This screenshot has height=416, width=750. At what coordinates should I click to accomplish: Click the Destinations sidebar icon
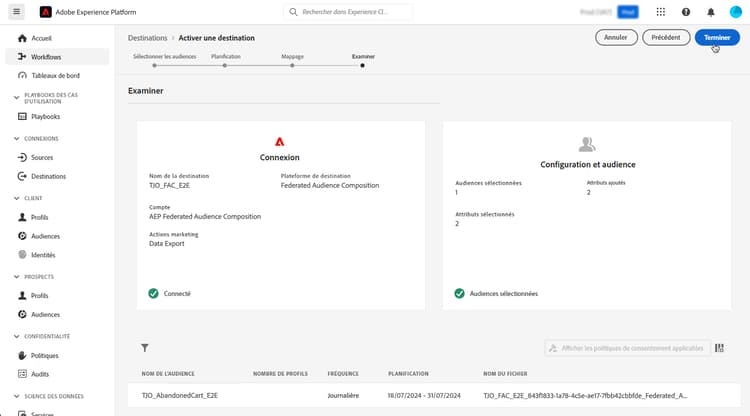[x=22, y=176]
